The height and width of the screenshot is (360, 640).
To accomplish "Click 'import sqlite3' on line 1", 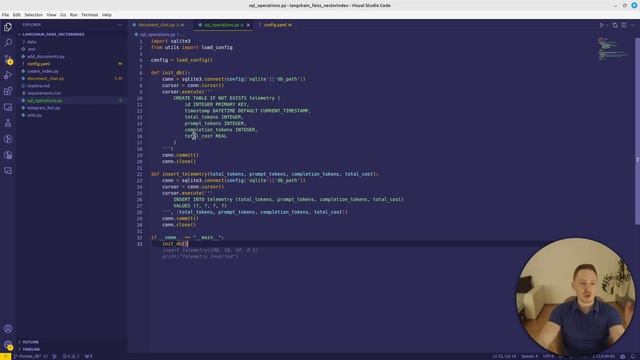I will pos(171,41).
